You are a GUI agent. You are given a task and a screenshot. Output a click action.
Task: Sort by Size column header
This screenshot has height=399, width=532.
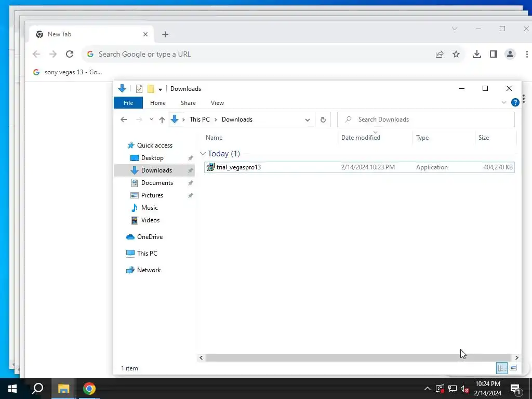[x=484, y=137]
